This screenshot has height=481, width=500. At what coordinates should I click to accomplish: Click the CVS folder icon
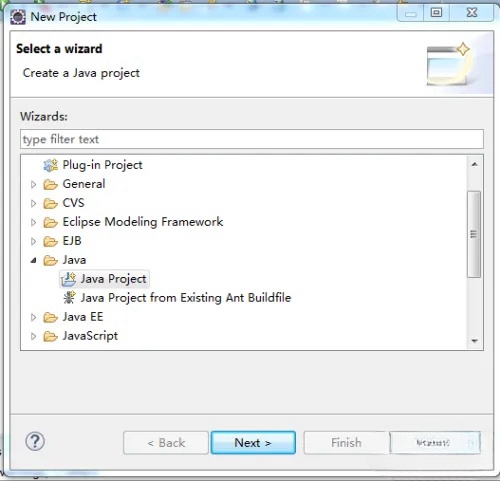[x=51, y=203]
